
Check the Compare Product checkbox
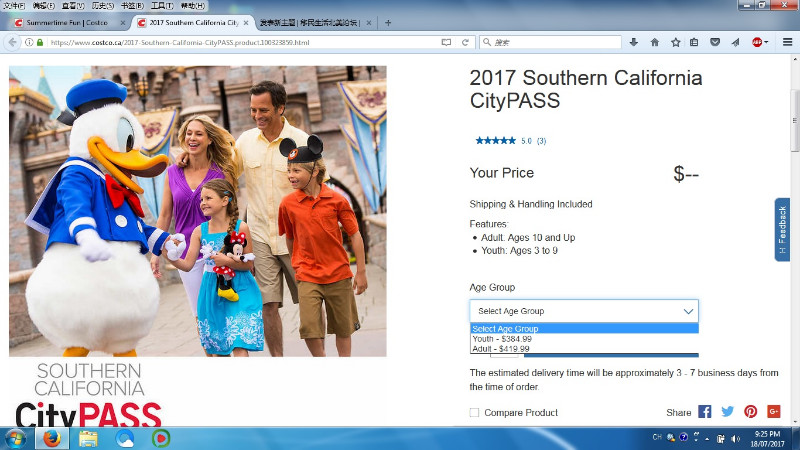point(474,412)
